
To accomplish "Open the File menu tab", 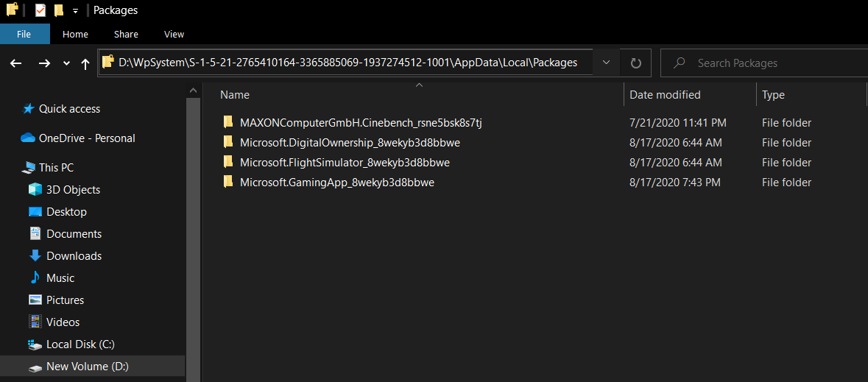I will click(24, 35).
